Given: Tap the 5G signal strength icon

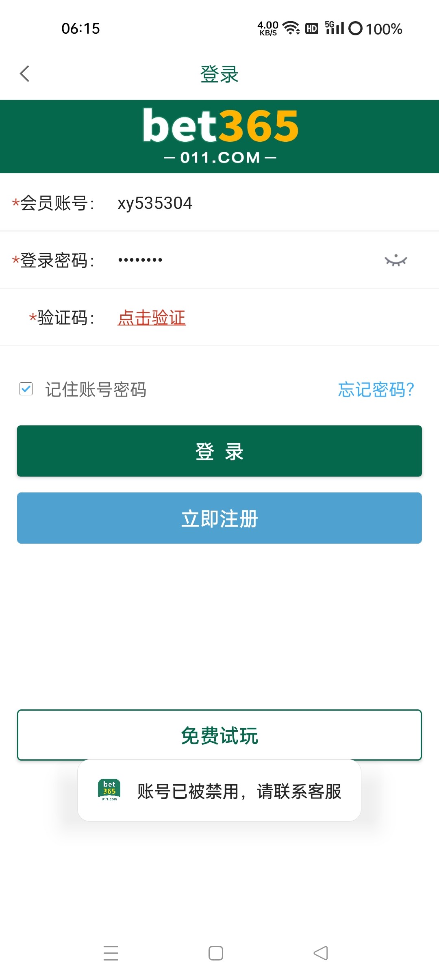Looking at the screenshot, I should 335,28.
